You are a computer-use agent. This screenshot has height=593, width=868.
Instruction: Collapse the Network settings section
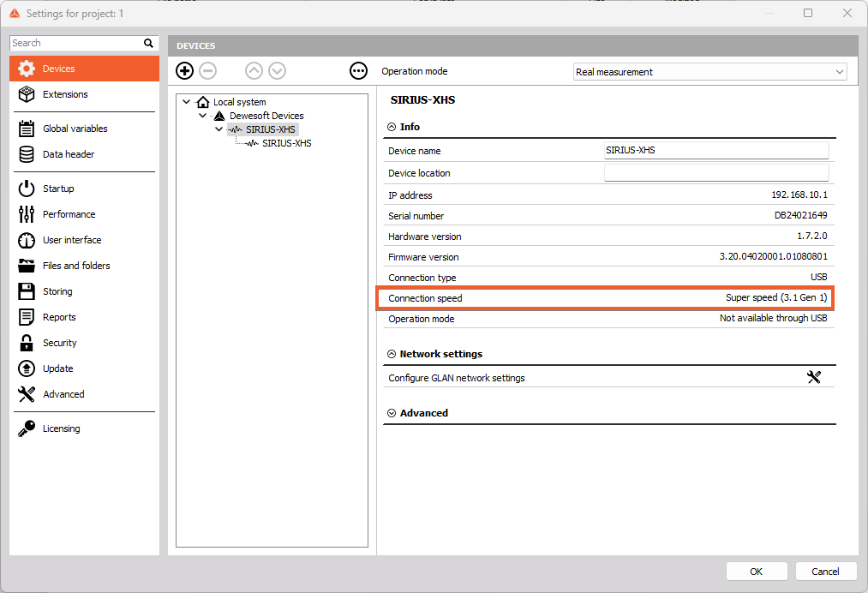pos(392,354)
